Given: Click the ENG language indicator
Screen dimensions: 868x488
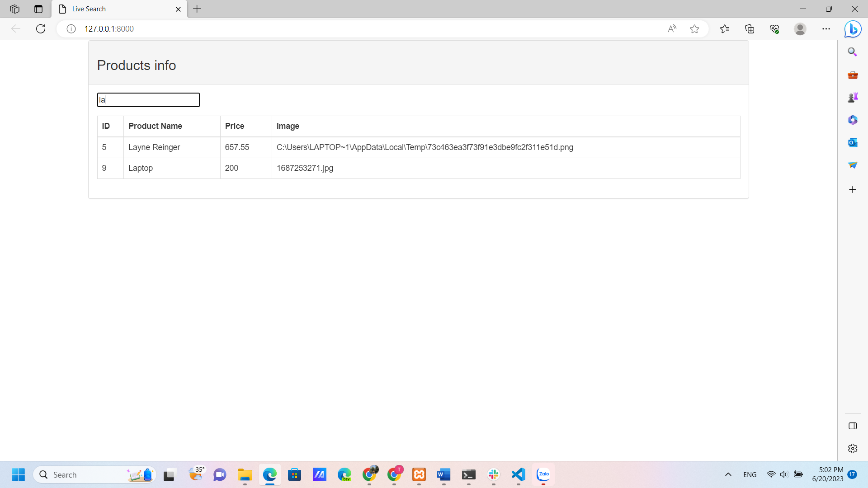Looking at the screenshot, I should point(750,475).
